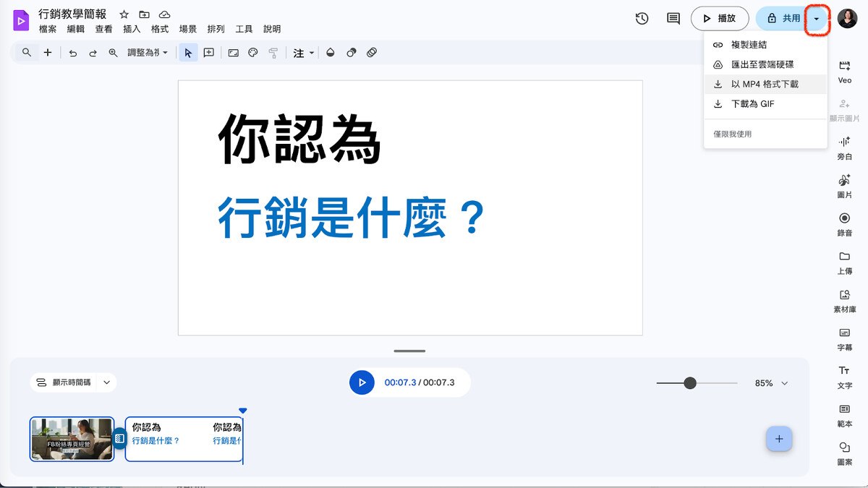
Task: Open the 旁白 voiceover panel
Action: point(844,147)
